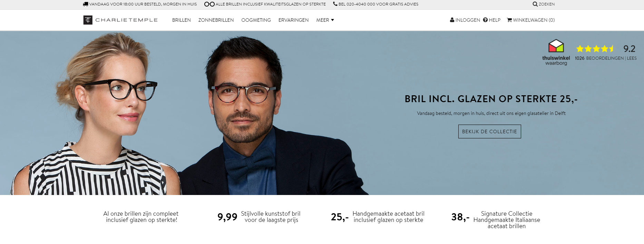Click the search magnifier icon
644x244 pixels.
click(535, 4)
